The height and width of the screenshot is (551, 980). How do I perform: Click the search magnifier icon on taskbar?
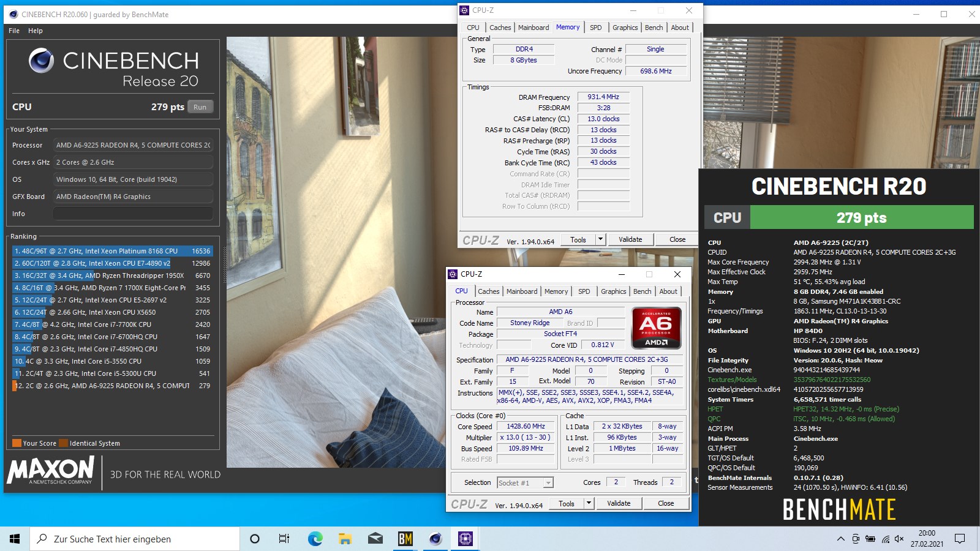click(x=42, y=539)
